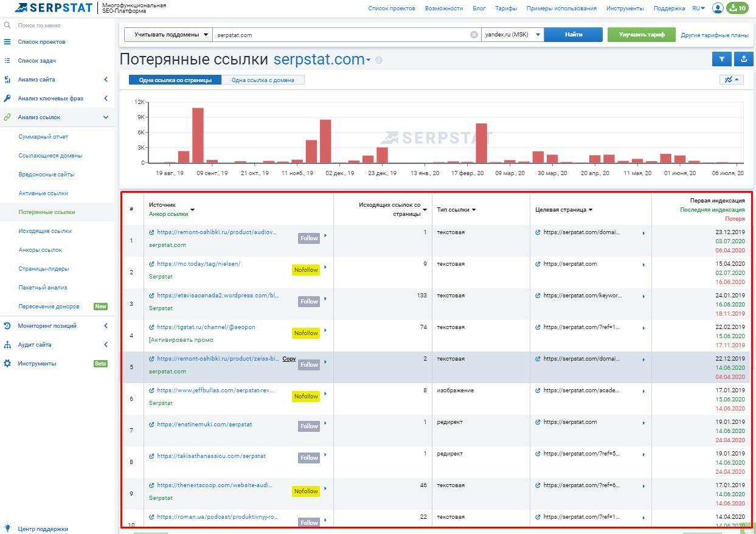Open Блог in top navigation
This screenshot has width=756, height=534.
pyautogui.click(x=479, y=9)
